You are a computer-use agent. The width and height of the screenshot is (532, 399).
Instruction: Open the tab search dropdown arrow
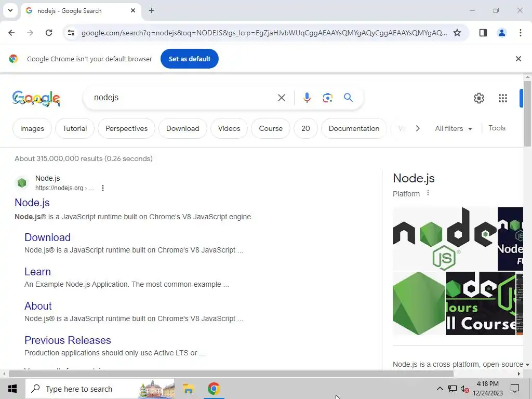(10, 10)
